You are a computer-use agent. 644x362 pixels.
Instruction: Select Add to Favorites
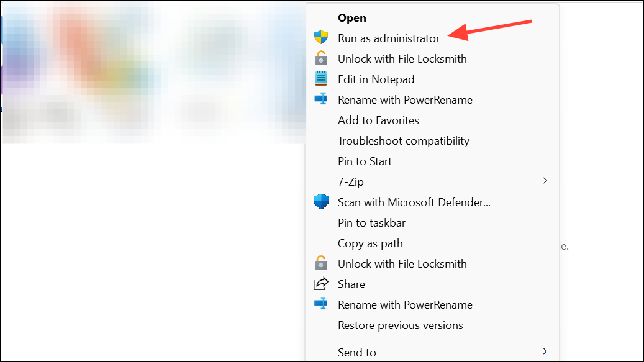tap(378, 120)
